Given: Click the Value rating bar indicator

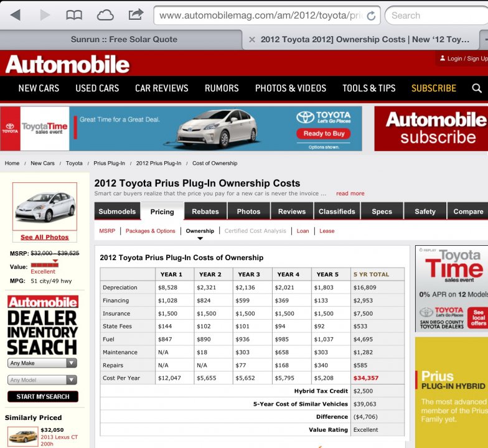Looking at the screenshot, I should pos(45,264).
